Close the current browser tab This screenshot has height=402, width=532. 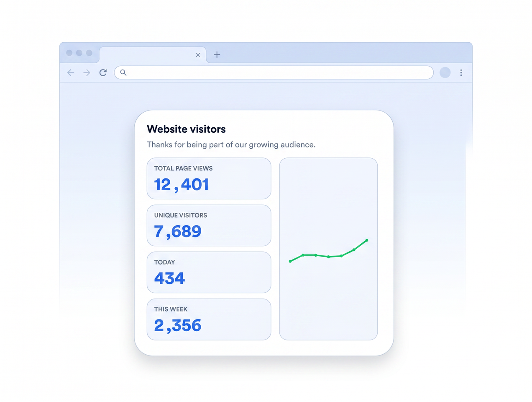198,55
